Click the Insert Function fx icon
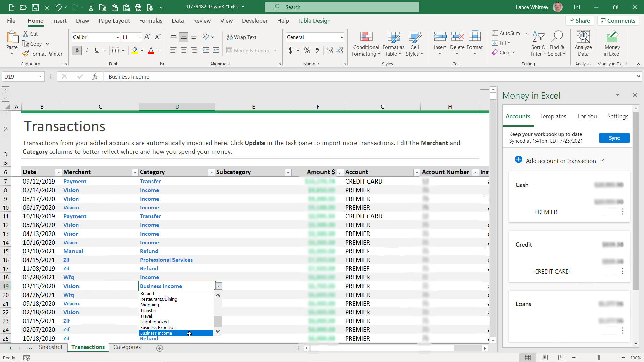 click(x=95, y=76)
